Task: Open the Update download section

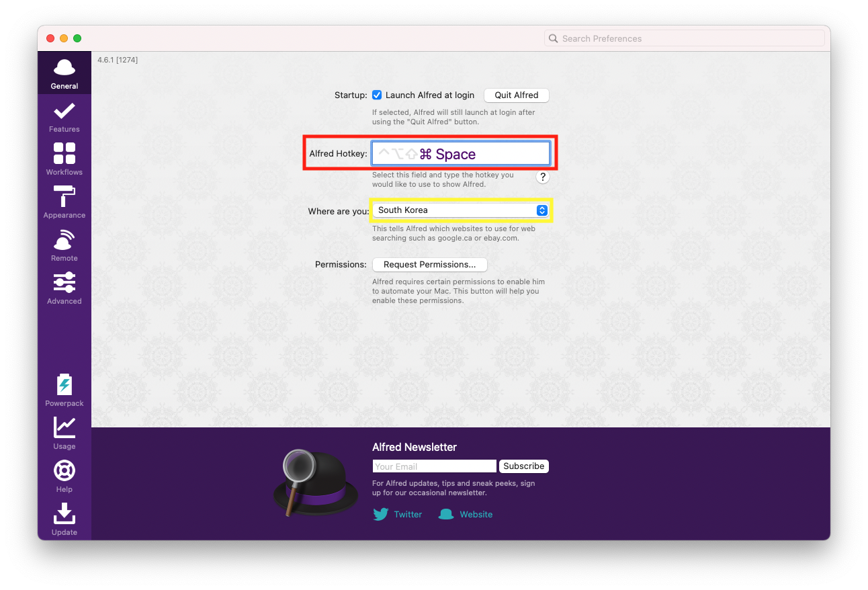Action: click(64, 519)
